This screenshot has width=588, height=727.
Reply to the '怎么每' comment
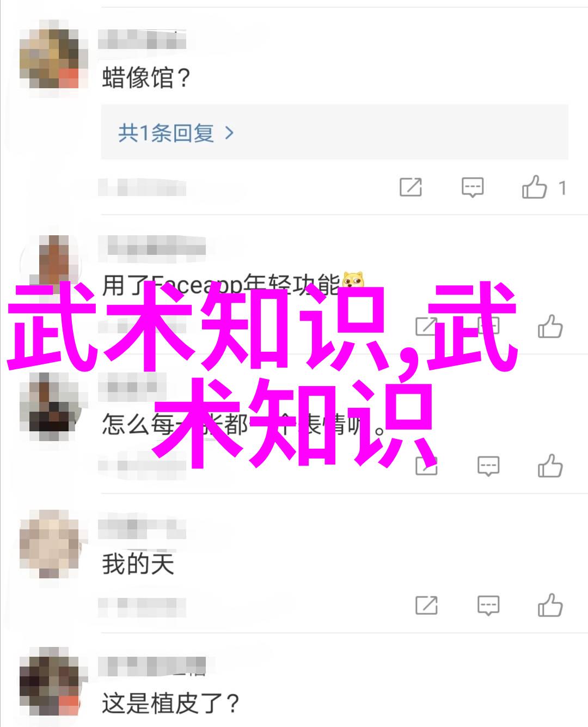coord(488,467)
